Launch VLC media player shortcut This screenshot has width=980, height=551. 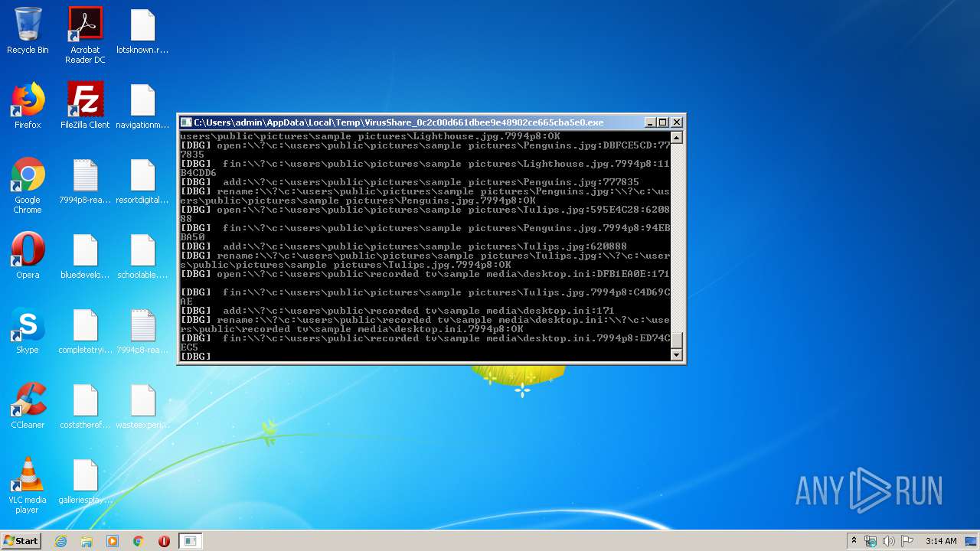tap(28, 485)
